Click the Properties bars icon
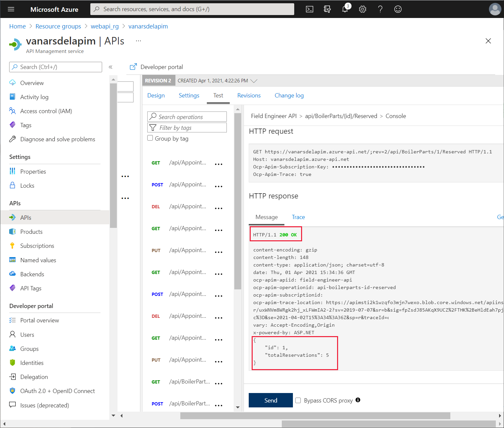The image size is (504, 428). pos(12,171)
